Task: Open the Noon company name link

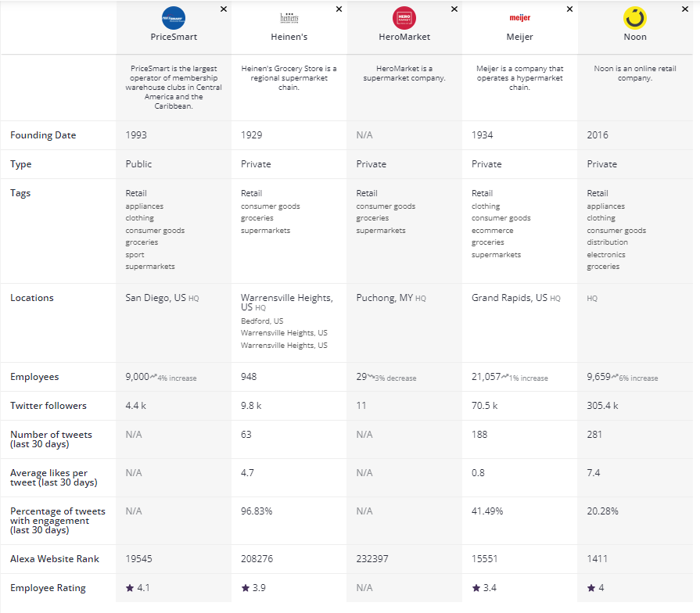Action: coord(635,37)
